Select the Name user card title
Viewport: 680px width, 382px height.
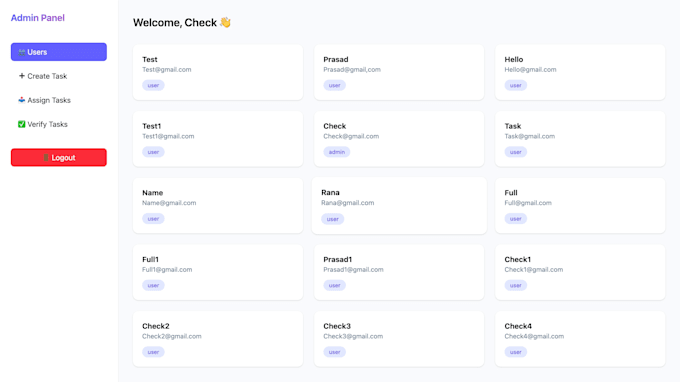click(x=153, y=193)
